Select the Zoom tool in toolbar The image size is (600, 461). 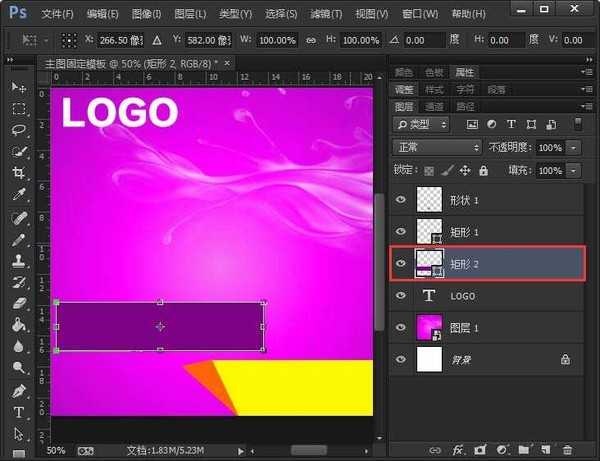tap(18, 368)
